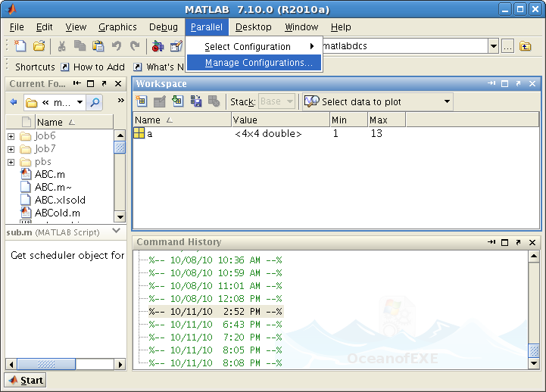Click the Workspace new variable icon
This screenshot has height=392, width=546.
tap(142, 101)
